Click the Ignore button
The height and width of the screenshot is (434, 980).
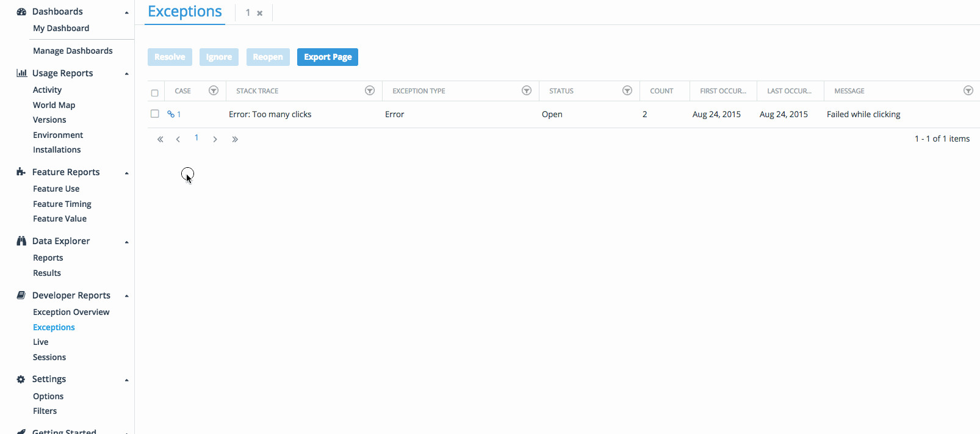[x=219, y=57]
